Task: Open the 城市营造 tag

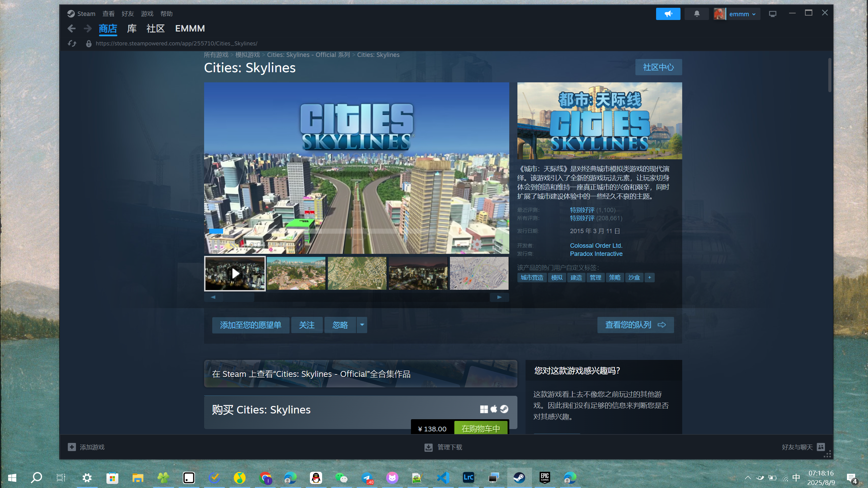Action: pos(532,278)
